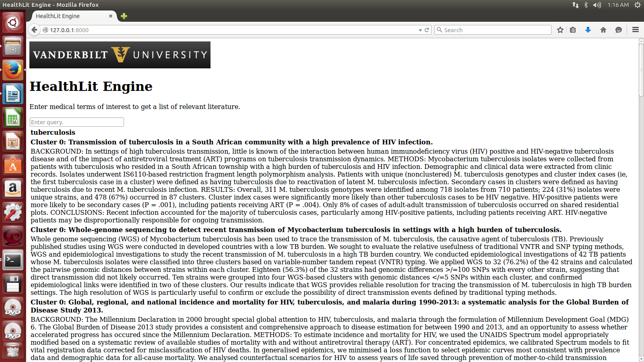Click the page vertical scrollbar thumb

click(641, 70)
